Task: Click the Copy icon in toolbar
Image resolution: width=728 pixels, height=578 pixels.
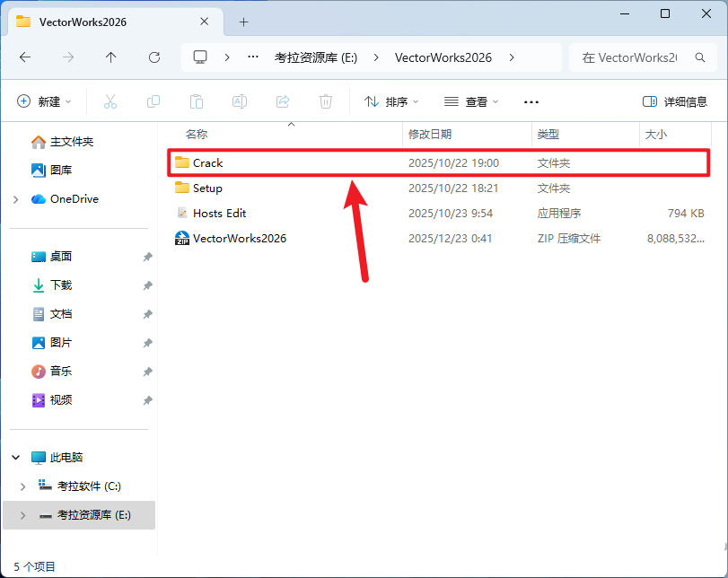Action: click(x=153, y=101)
